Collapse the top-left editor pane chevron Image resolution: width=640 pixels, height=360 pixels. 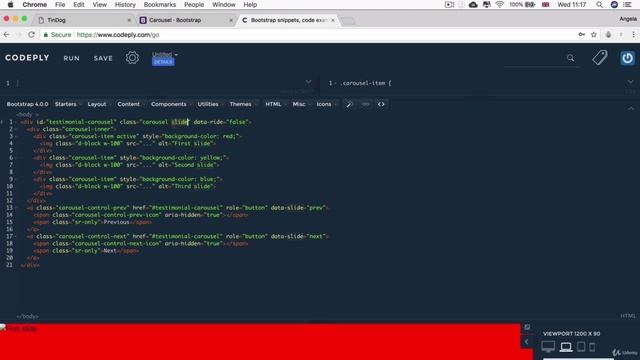pyautogui.click(x=309, y=82)
